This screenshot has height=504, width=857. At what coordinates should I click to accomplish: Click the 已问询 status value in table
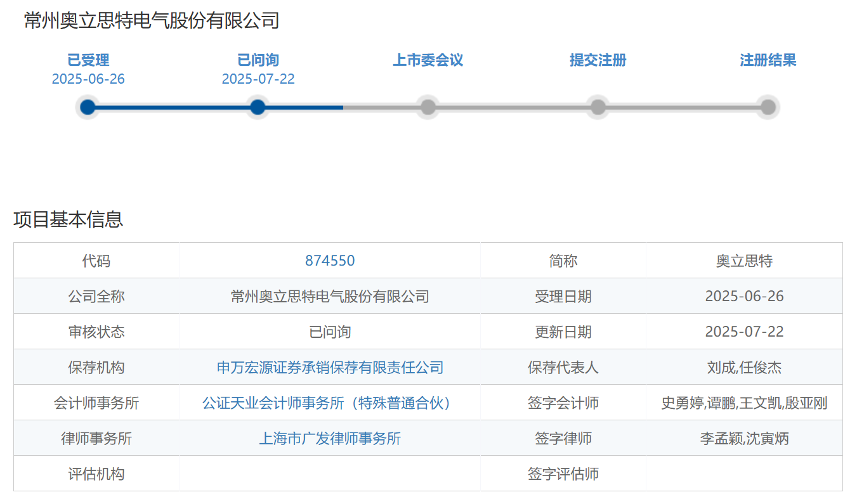pyautogui.click(x=330, y=332)
